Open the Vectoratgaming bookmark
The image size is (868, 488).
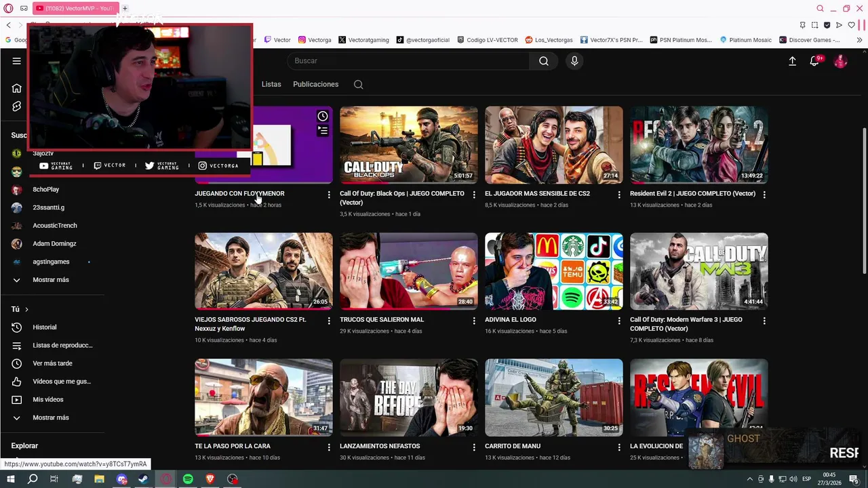point(363,40)
